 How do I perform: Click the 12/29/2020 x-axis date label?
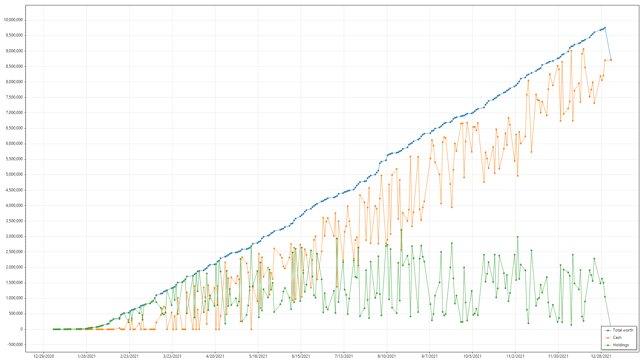tap(44, 356)
